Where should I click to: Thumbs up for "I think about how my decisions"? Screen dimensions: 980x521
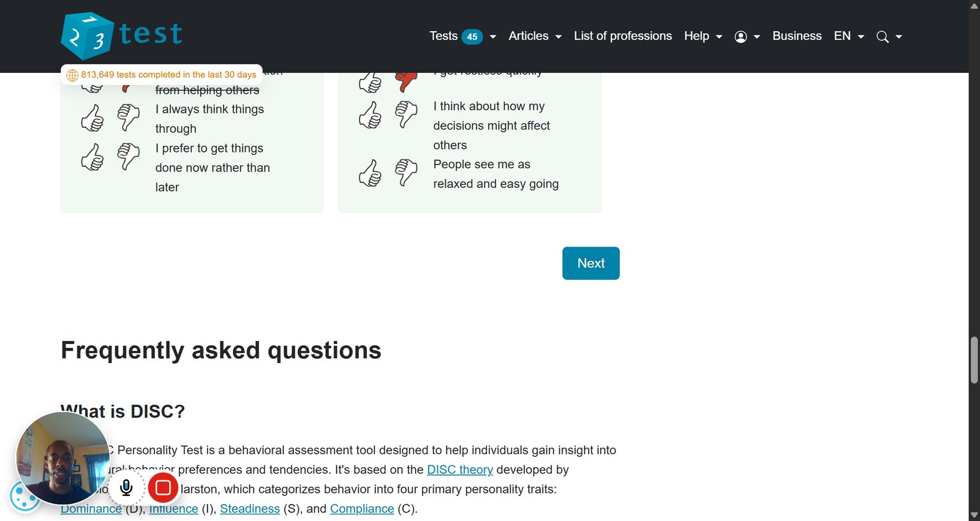pyautogui.click(x=370, y=115)
